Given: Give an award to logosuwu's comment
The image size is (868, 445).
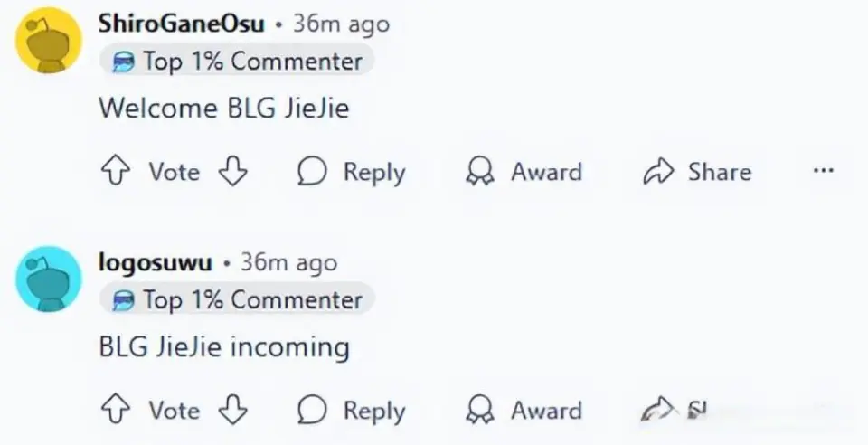Looking at the screenshot, I should (x=524, y=410).
